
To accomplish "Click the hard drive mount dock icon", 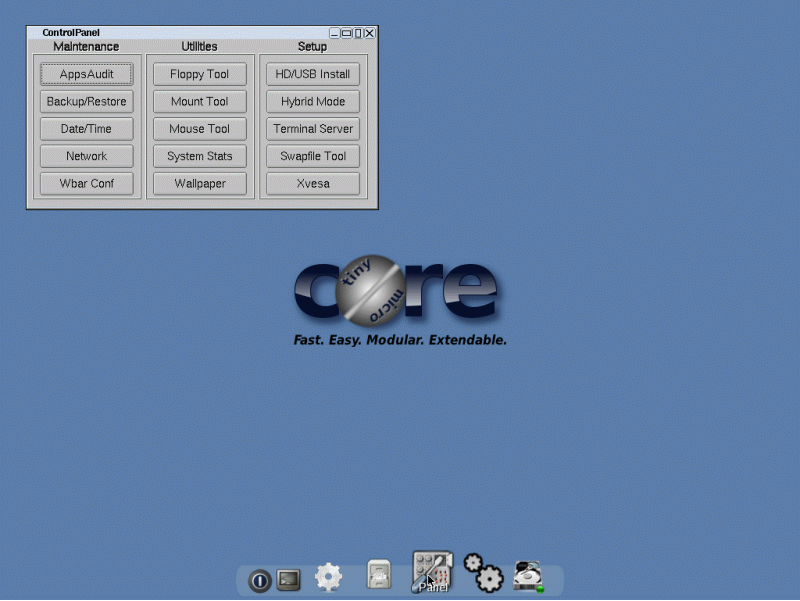I will pos(528,576).
